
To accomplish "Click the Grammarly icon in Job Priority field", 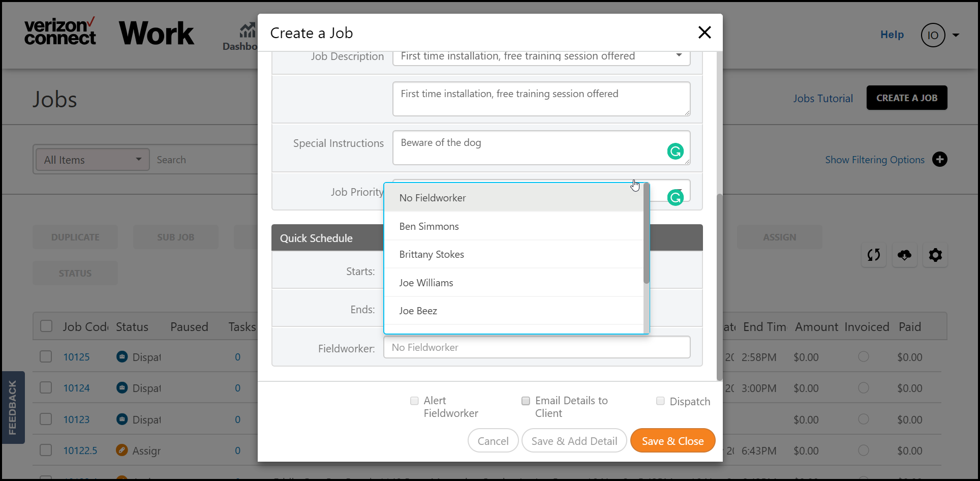I will pos(675,197).
